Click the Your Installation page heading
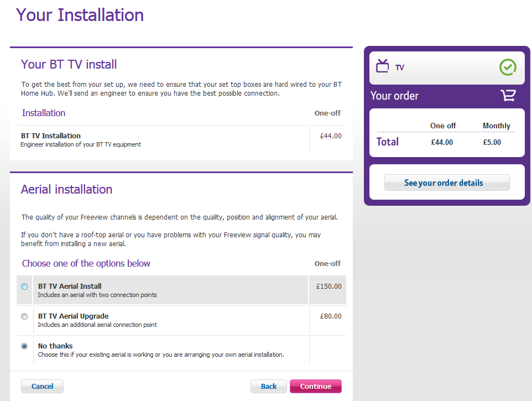 [x=80, y=15]
